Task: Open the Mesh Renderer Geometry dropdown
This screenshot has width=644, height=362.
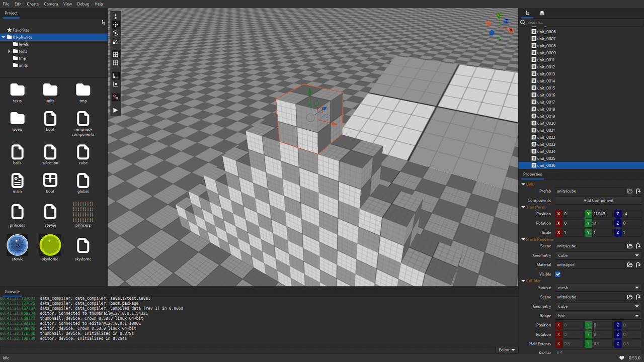Action: click(598, 255)
